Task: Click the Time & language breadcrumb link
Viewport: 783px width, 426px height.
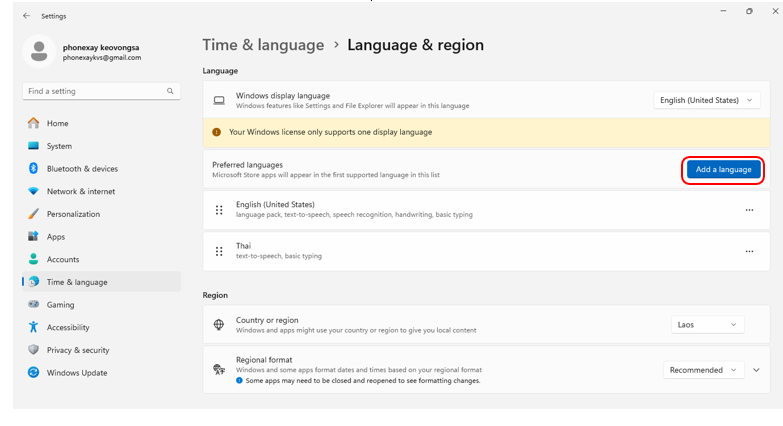Action: point(263,45)
